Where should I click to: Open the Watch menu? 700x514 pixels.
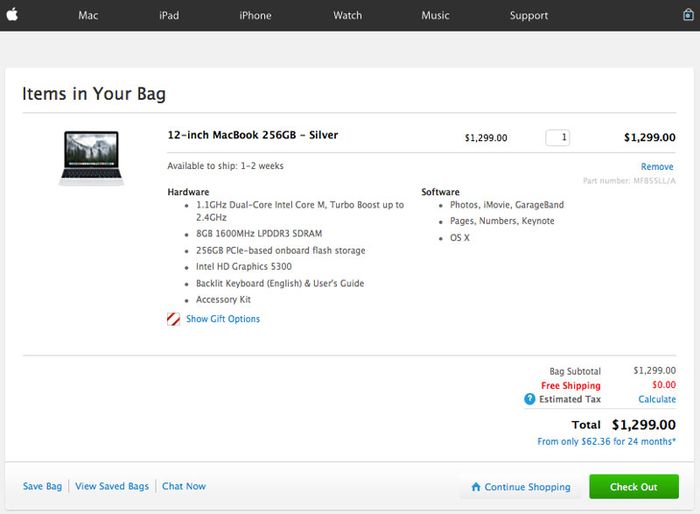(x=347, y=15)
